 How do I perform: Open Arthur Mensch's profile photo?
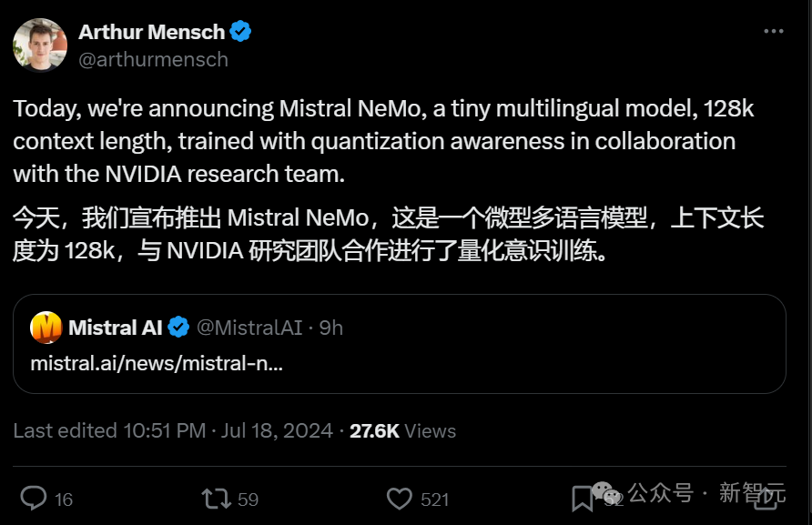pos(40,45)
